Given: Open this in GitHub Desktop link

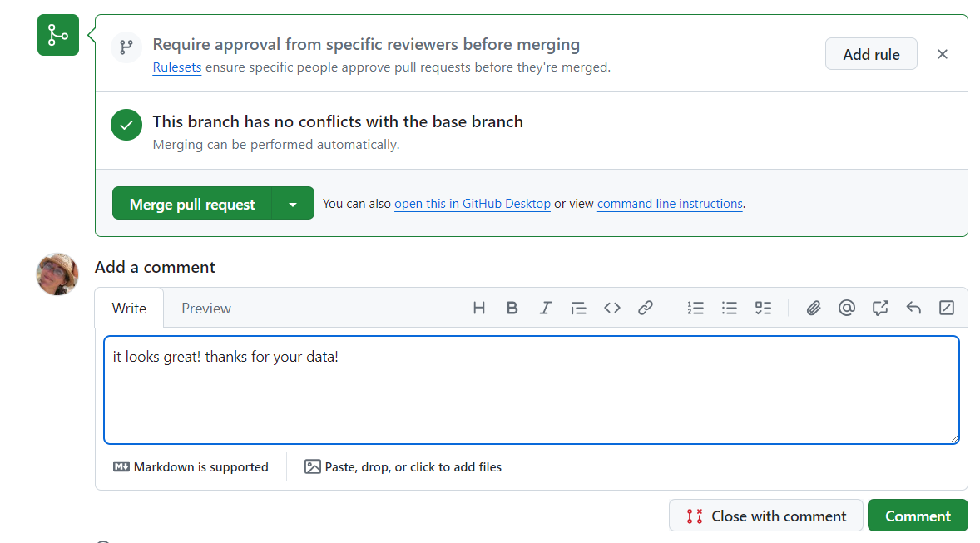Looking at the screenshot, I should (x=473, y=204).
